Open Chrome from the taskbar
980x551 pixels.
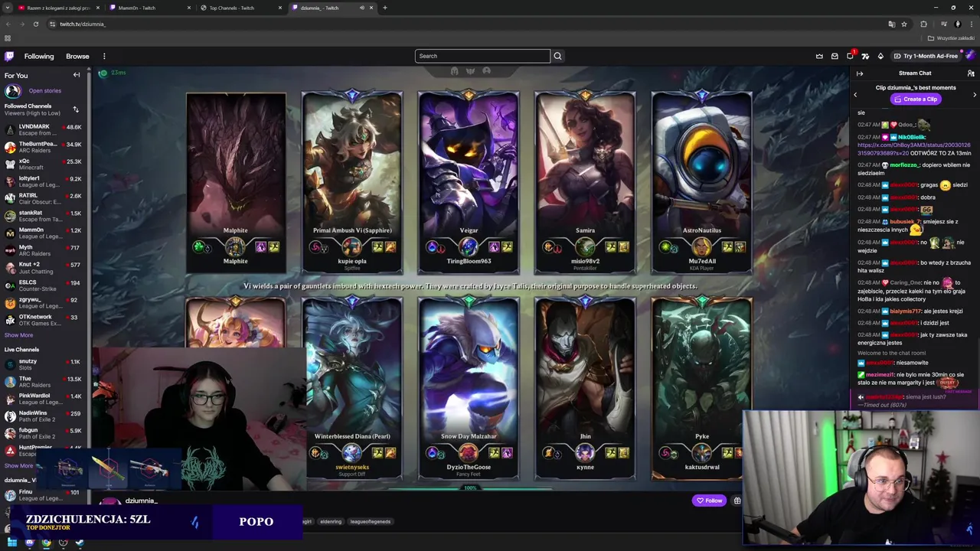[x=46, y=543]
